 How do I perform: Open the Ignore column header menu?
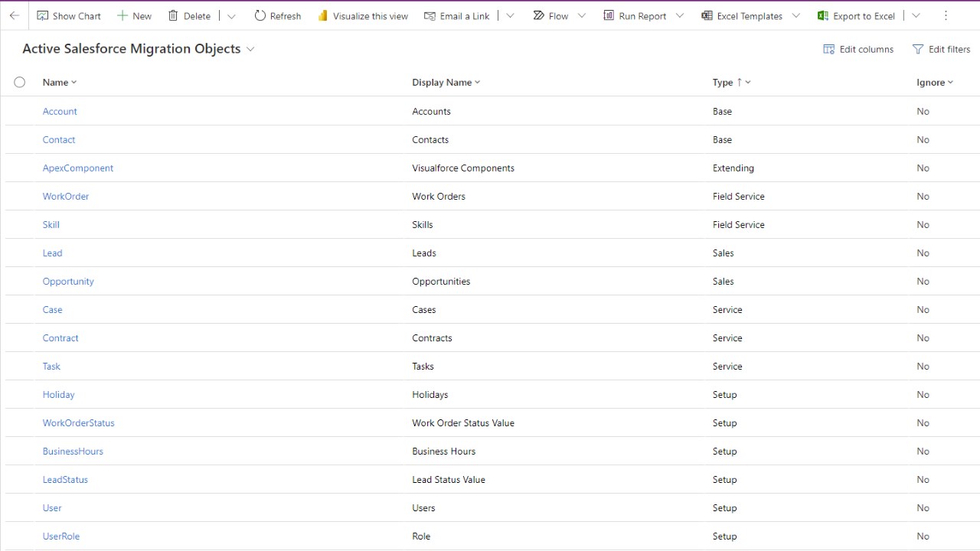[935, 82]
